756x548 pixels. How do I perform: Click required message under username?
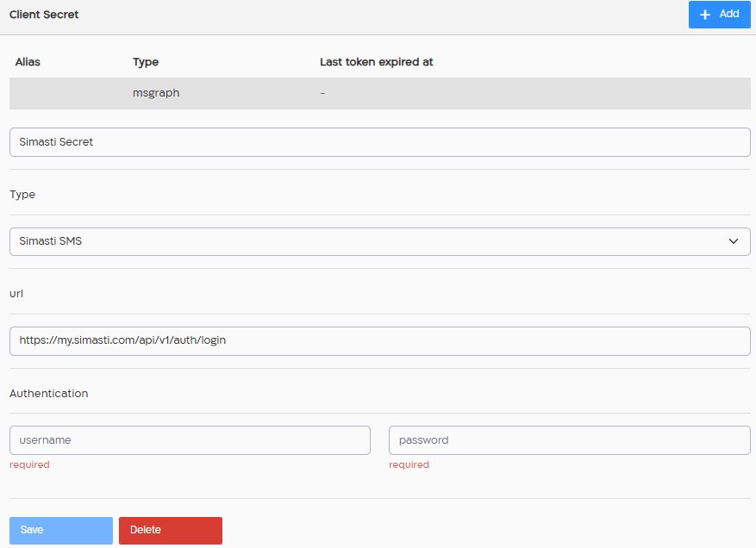29,464
